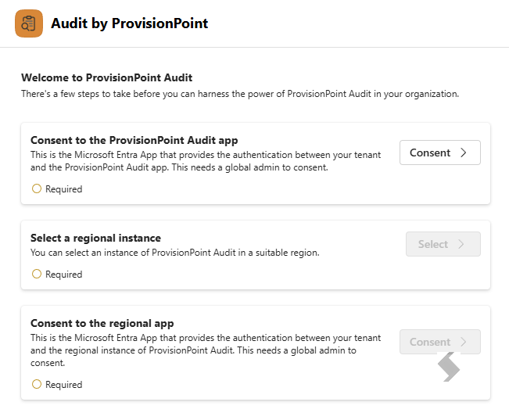Screen dimensions: 509x420
Task: Click the Audit by ProvisionPoint title
Action: click(x=130, y=23)
